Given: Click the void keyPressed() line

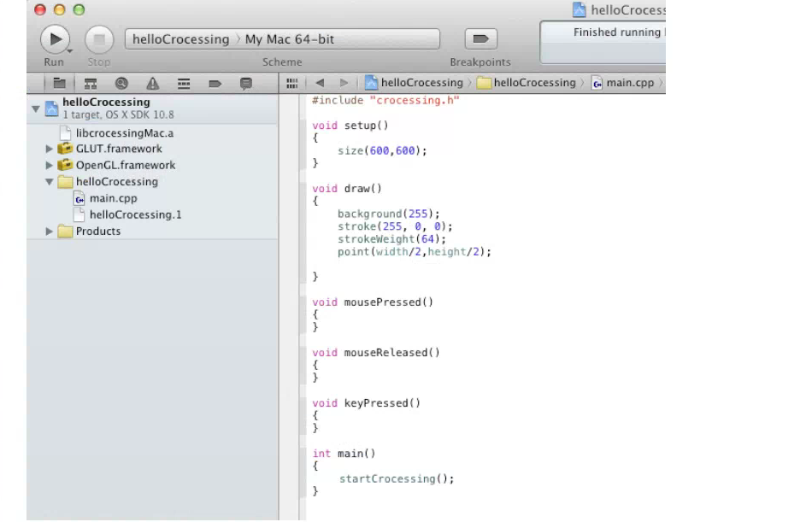Looking at the screenshot, I should click(x=366, y=403).
